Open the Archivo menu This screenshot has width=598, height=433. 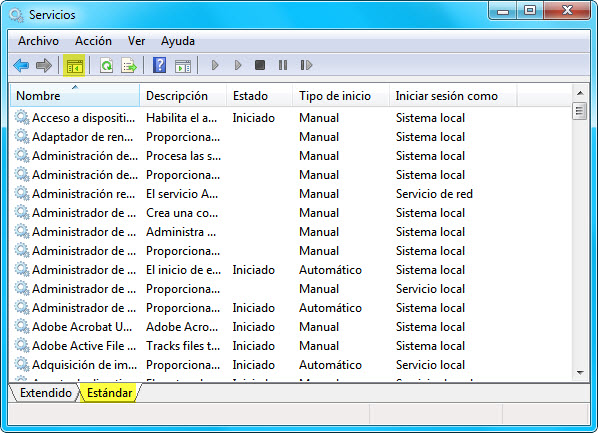click(x=38, y=41)
